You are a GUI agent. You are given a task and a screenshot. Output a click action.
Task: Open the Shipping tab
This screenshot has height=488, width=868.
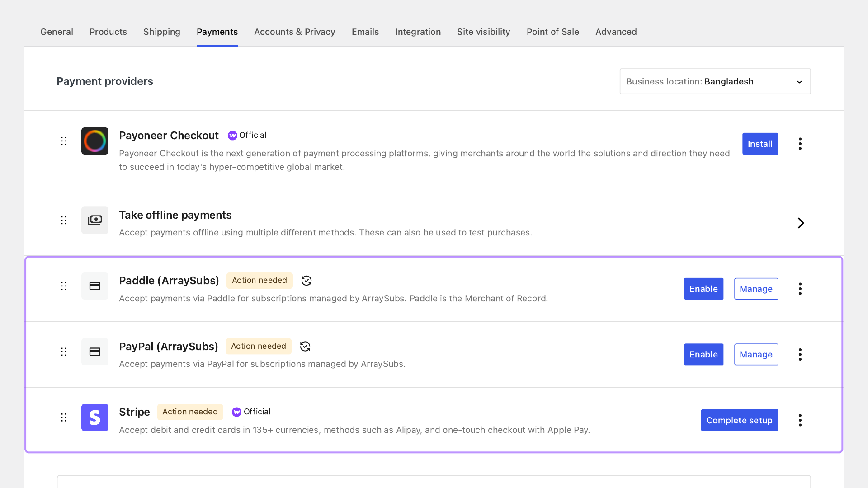click(162, 32)
